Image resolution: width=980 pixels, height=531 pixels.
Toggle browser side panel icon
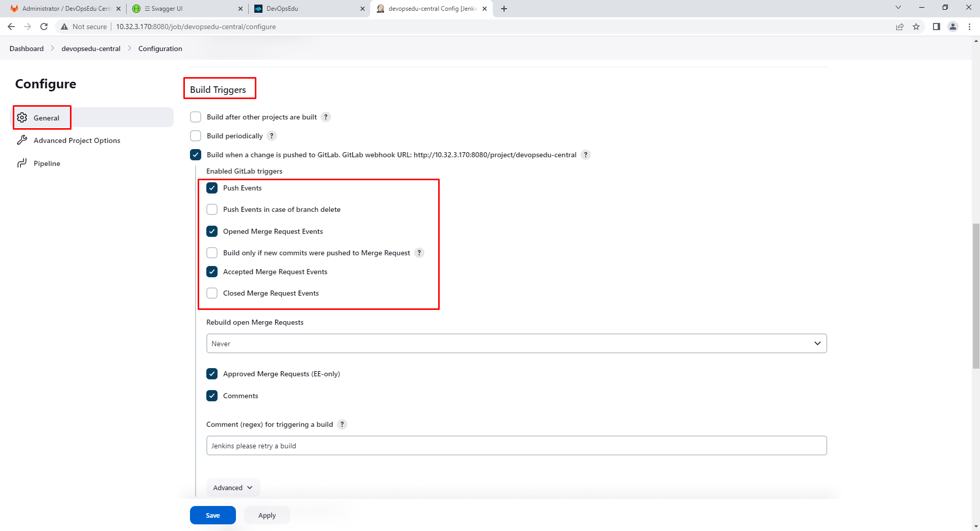pyautogui.click(x=936, y=27)
